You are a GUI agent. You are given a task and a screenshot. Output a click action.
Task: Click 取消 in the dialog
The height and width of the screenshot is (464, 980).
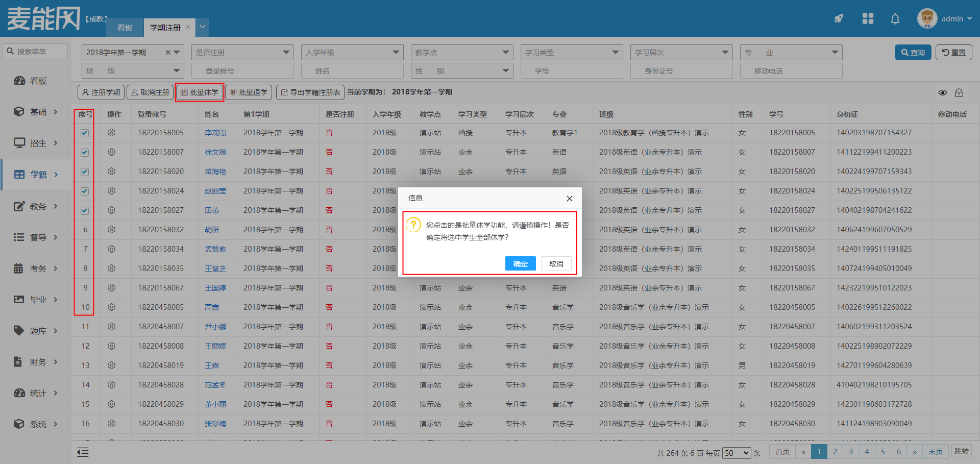556,263
